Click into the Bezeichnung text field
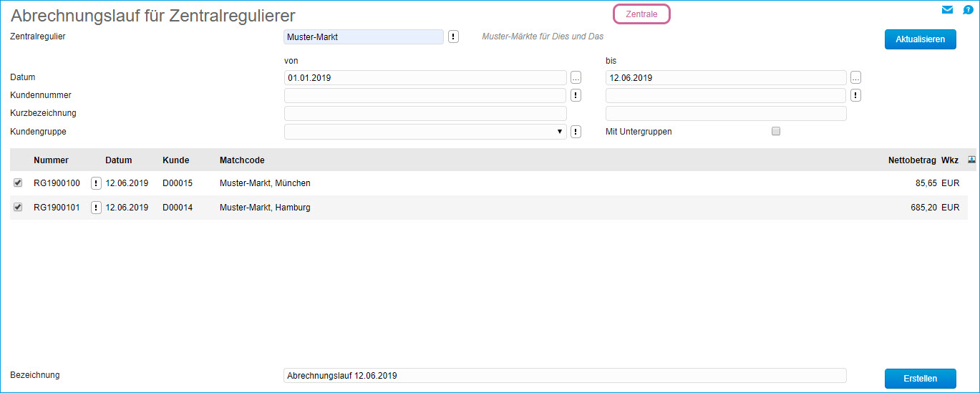Viewport: 980px width, 393px height. coord(564,376)
